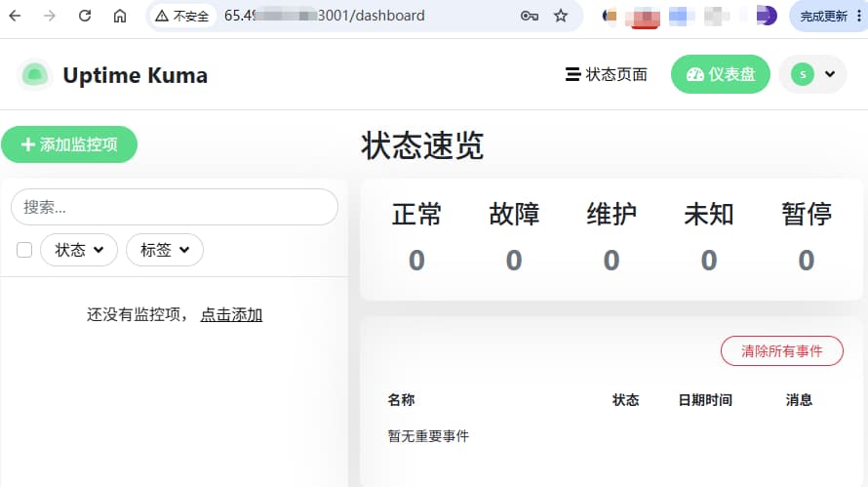Click the 正常 status count
Viewport: 868px width, 487px height.
[x=416, y=261]
